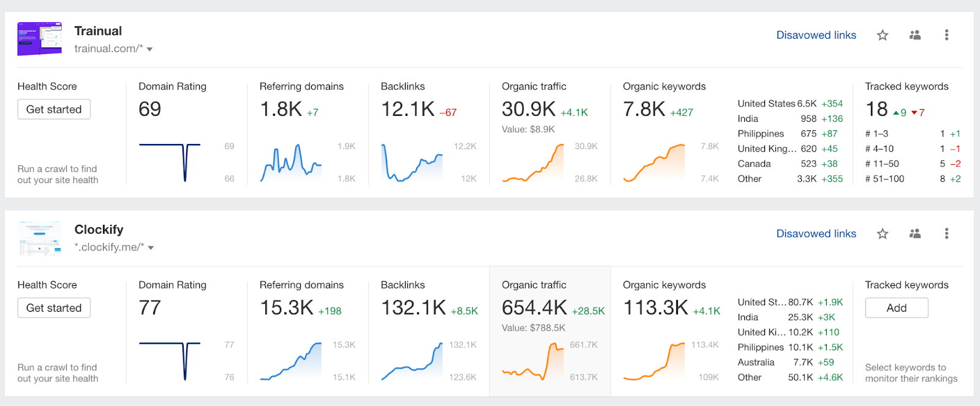Open Disavowed links for Clockify
Screen dimensions: 980x406
click(816, 233)
